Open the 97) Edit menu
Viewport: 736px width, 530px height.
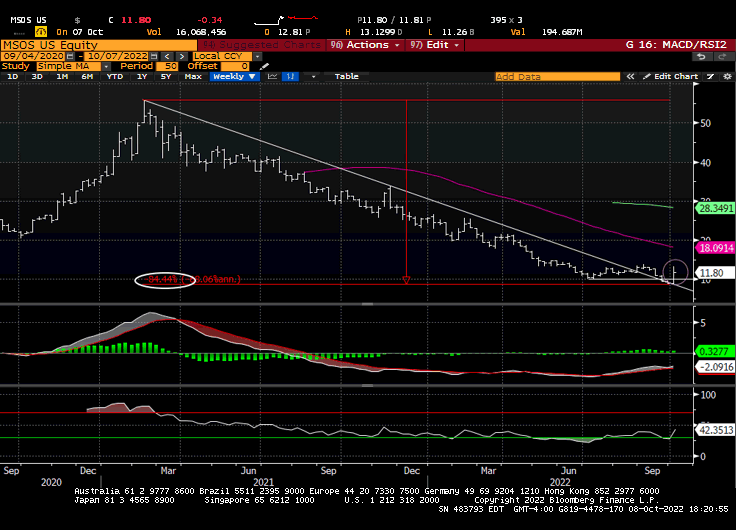435,45
